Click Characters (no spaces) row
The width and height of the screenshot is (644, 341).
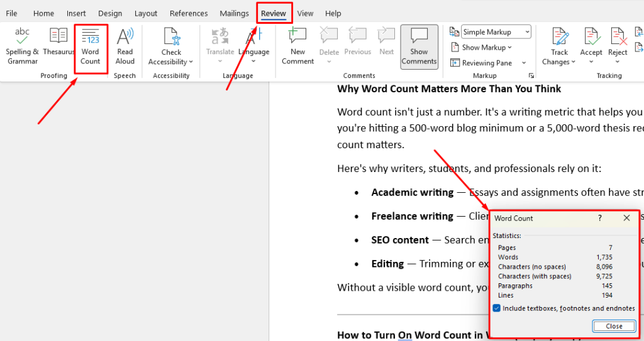coord(555,267)
